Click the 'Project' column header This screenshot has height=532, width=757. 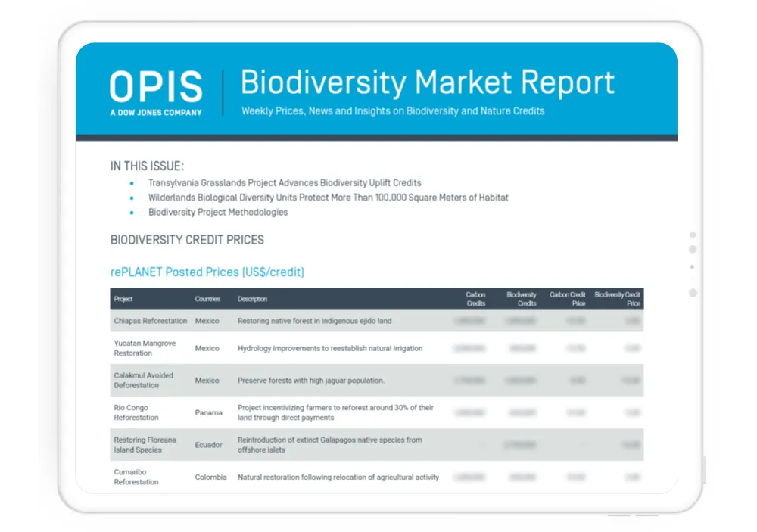pyautogui.click(x=123, y=300)
